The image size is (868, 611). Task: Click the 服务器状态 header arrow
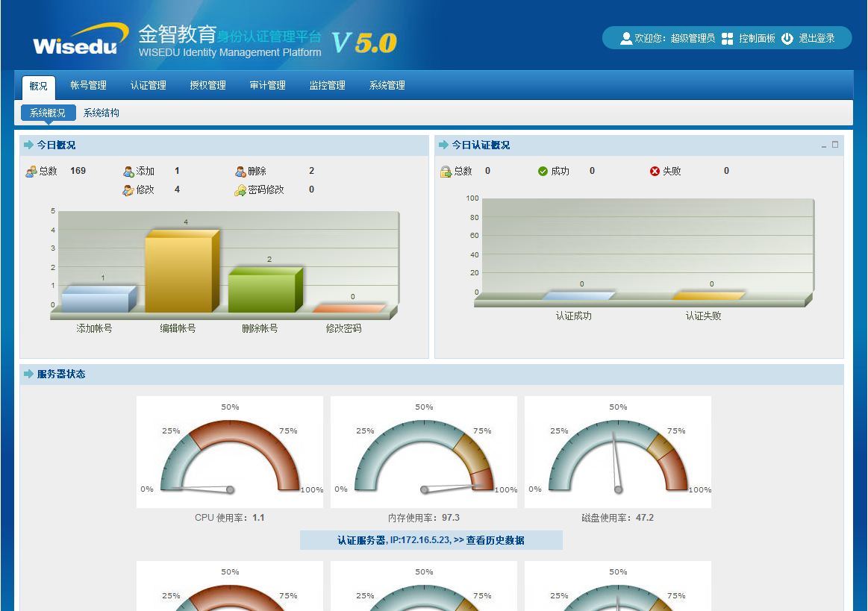(x=28, y=374)
